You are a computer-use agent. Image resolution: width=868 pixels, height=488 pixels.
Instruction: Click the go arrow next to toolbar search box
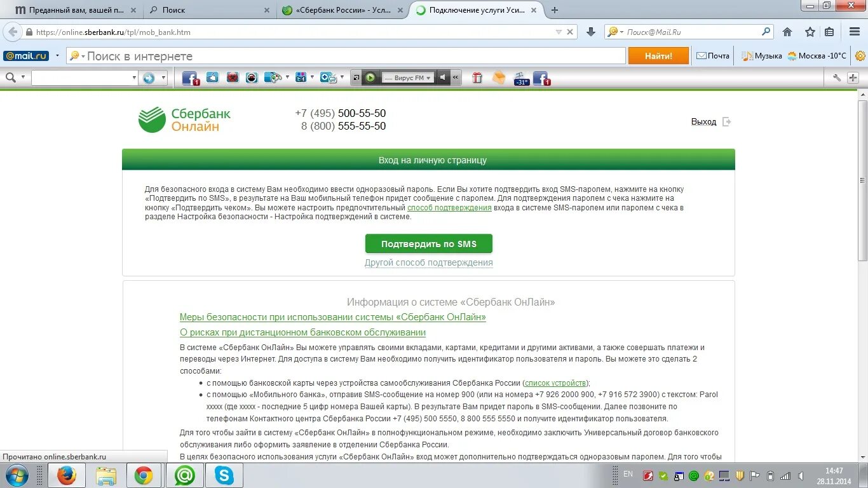click(x=149, y=78)
